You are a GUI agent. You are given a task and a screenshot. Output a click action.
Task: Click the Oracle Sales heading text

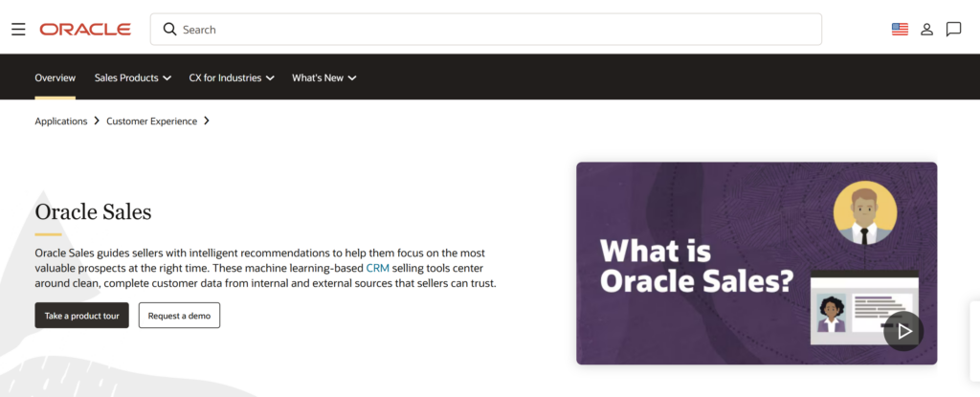tap(93, 212)
